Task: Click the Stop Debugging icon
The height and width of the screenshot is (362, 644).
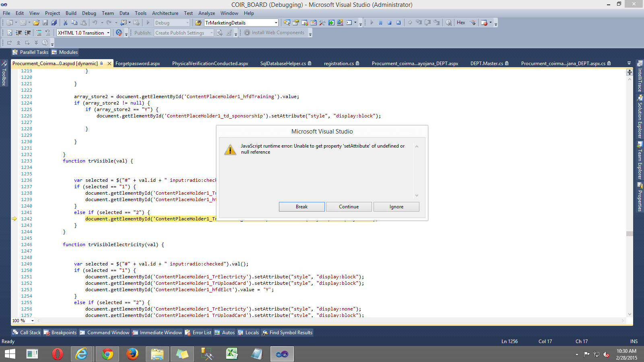Action: point(389,23)
